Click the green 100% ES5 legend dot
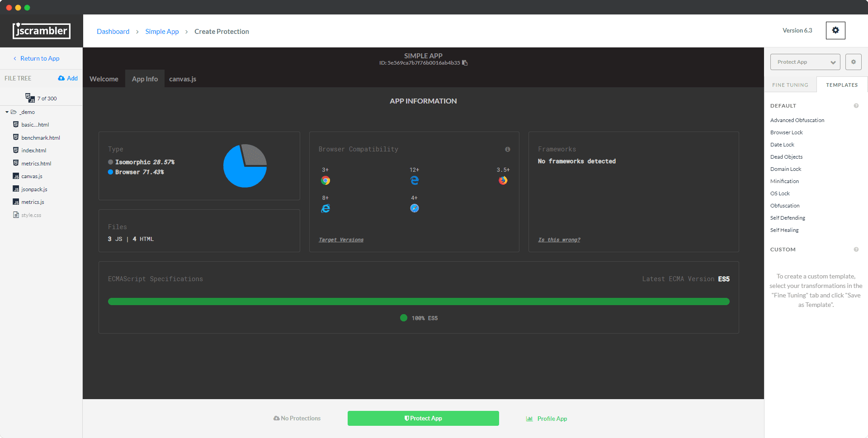This screenshot has width=868, height=438. [404, 318]
